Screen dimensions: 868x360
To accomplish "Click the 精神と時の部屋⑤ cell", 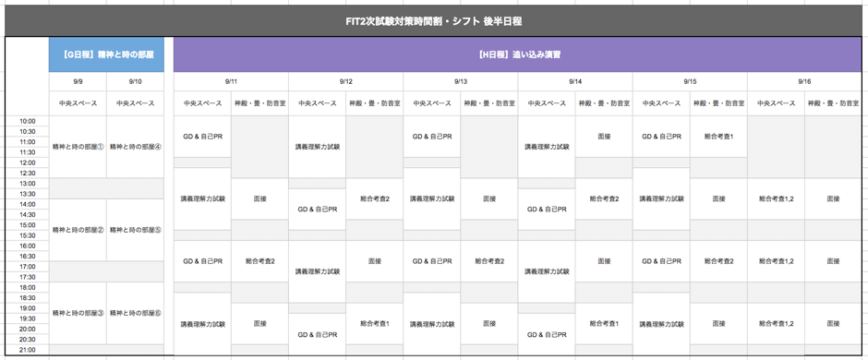I will [x=135, y=230].
